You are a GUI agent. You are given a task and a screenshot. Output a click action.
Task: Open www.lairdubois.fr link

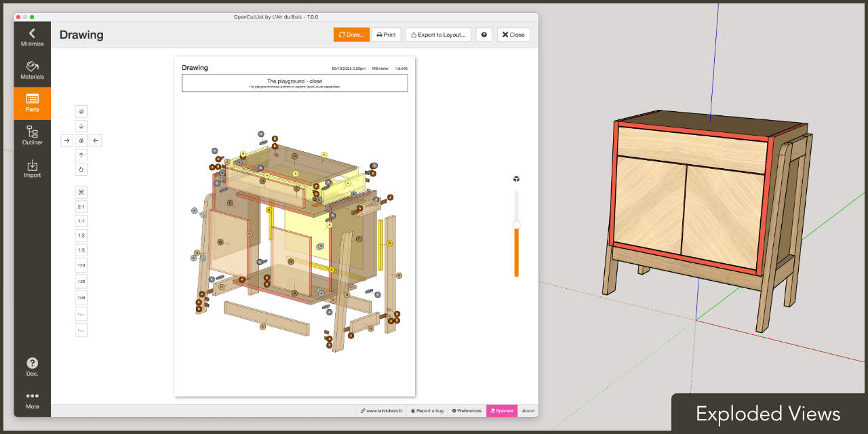(381, 411)
